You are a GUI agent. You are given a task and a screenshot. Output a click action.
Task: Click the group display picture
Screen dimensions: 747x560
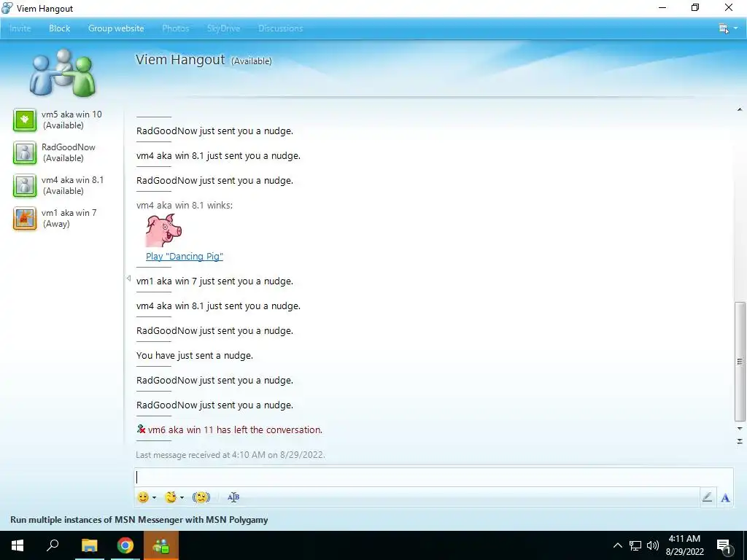63,72
